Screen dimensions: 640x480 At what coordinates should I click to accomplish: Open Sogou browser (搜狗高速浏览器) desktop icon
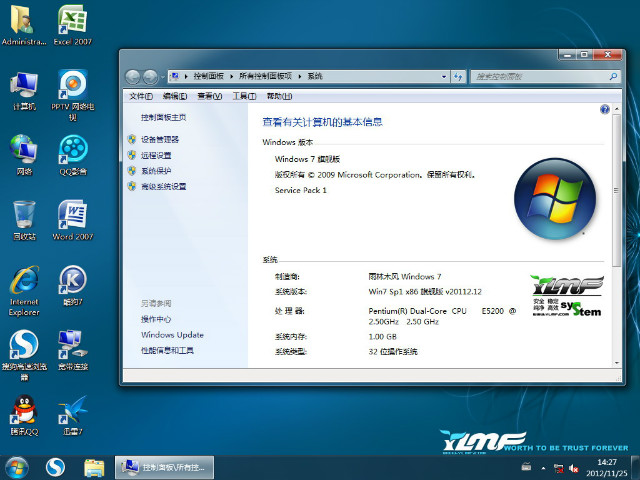click(x=24, y=355)
